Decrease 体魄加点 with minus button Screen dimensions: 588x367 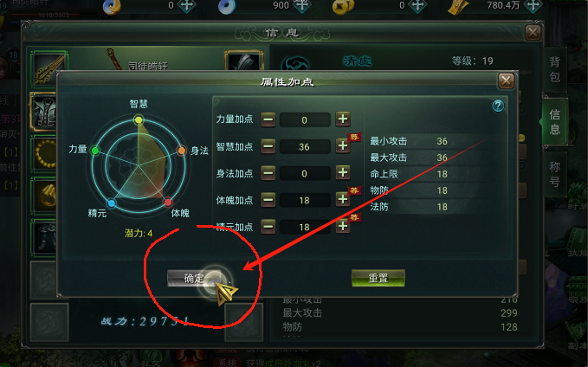pos(268,200)
